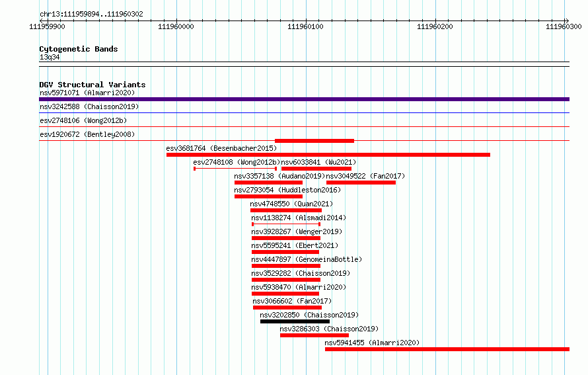Viewport: 588px width, 375px height.
Task: Click the nsv4748550 (Quan2021) label
Action: point(291,204)
